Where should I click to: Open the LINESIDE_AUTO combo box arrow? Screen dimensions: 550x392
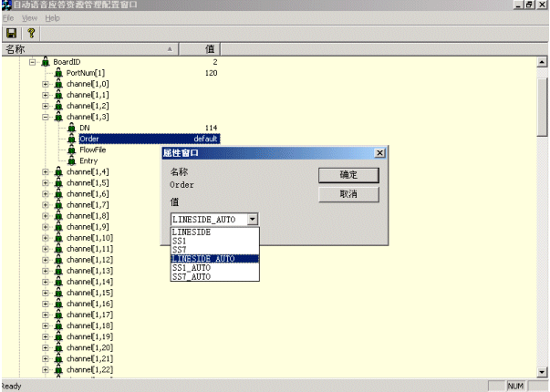tap(253, 219)
